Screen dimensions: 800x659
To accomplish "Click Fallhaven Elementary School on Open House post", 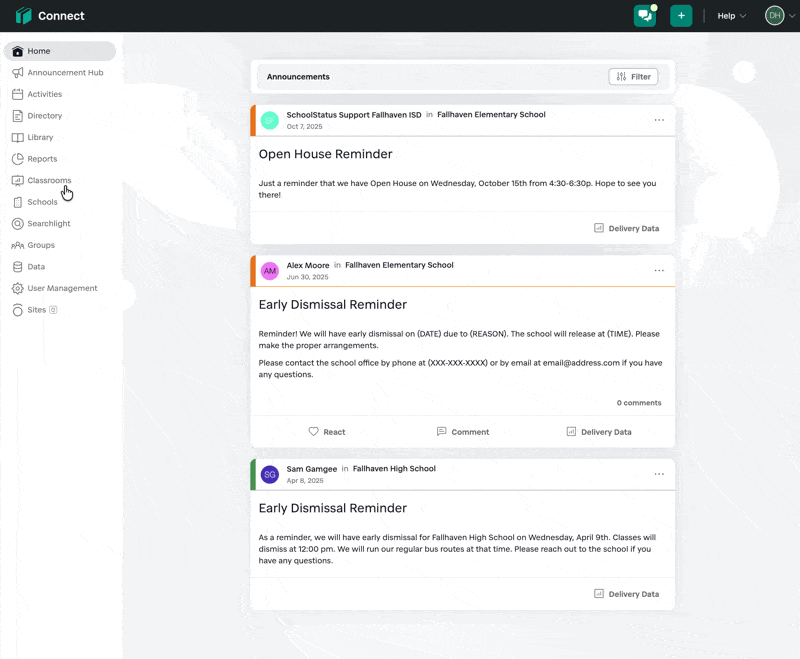I will click(x=491, y=114).
